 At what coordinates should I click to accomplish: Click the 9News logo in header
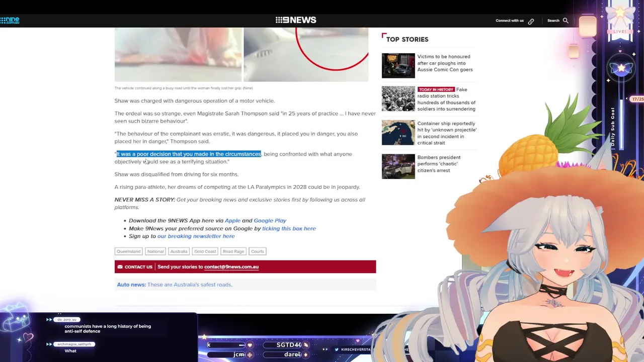[296, 20]
